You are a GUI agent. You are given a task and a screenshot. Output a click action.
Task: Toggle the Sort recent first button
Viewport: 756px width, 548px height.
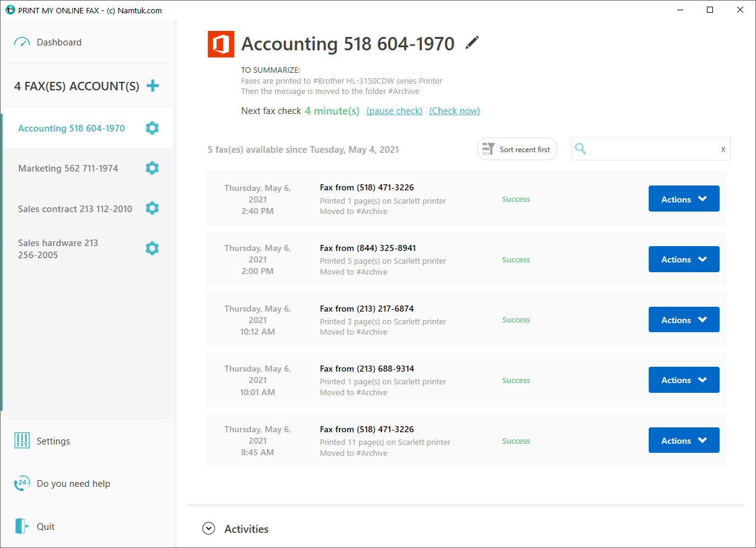pyautogui.click(x=517, y=149)
